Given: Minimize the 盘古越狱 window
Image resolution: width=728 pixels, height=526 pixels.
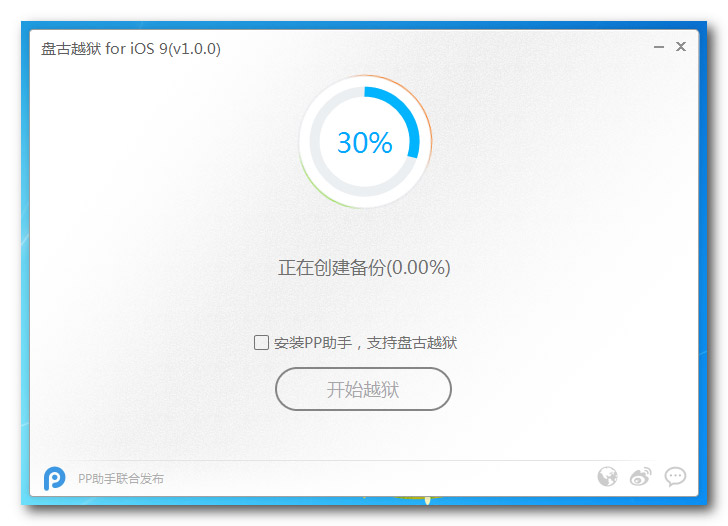Looking at the screenshot, I should 658,47.
